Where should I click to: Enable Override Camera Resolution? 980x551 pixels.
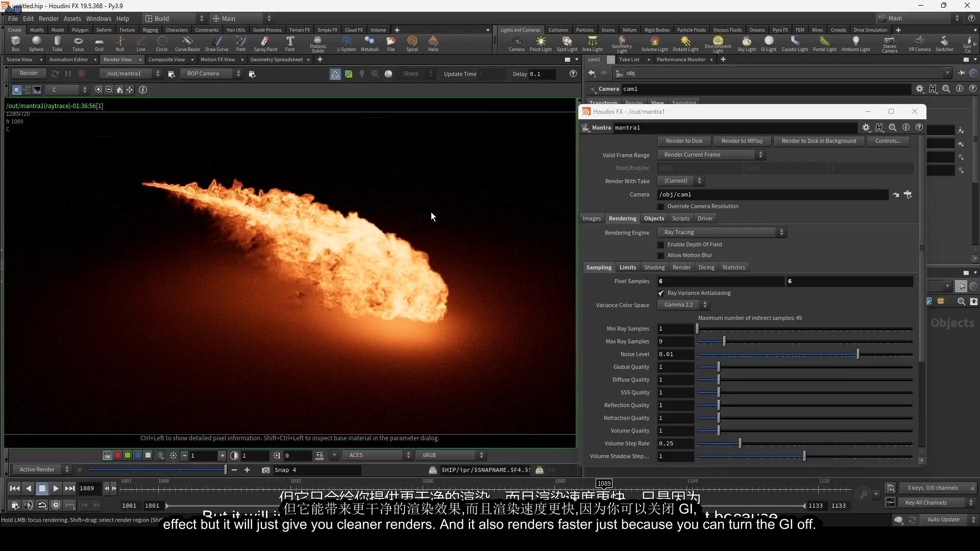coord(661,207)
